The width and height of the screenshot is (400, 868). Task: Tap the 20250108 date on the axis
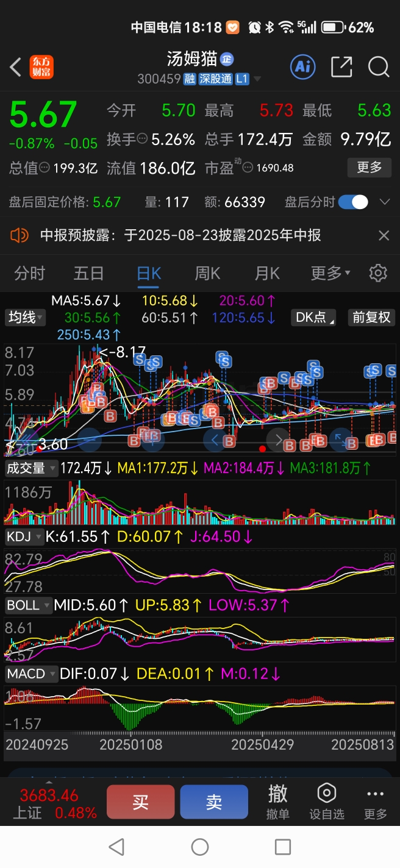[131, 745]
